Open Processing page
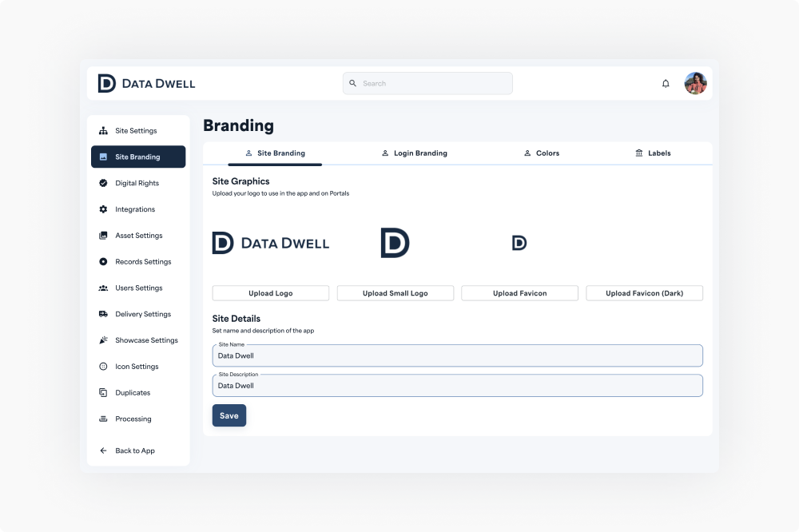 (138, 419)
